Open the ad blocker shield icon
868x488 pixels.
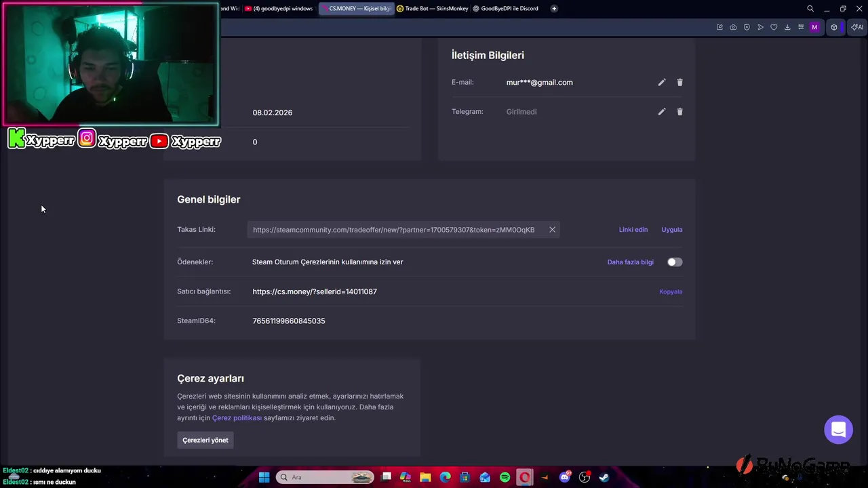tap(747, 27)
